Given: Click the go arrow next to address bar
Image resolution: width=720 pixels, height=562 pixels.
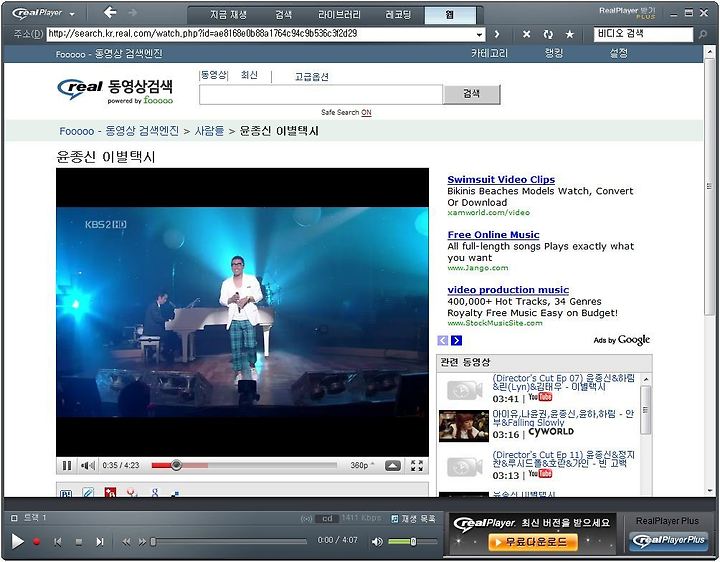Looking at the screenshot, I should [497, 34].
